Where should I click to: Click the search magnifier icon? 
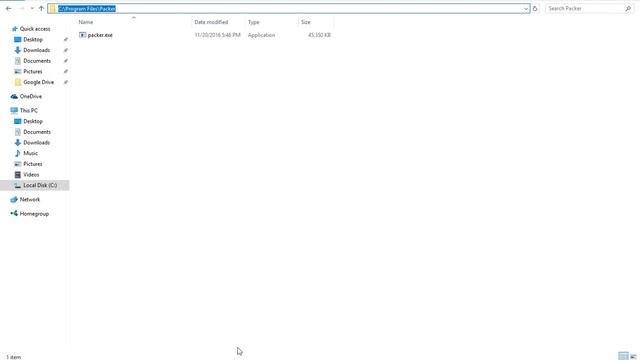pyautogui.click(x=628, y=9)
